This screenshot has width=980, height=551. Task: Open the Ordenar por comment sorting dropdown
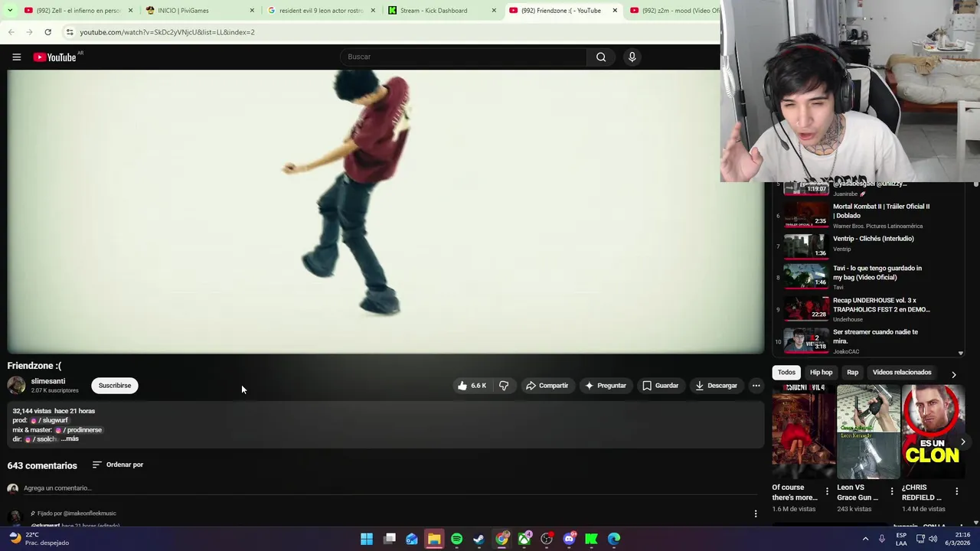(118, 465)
